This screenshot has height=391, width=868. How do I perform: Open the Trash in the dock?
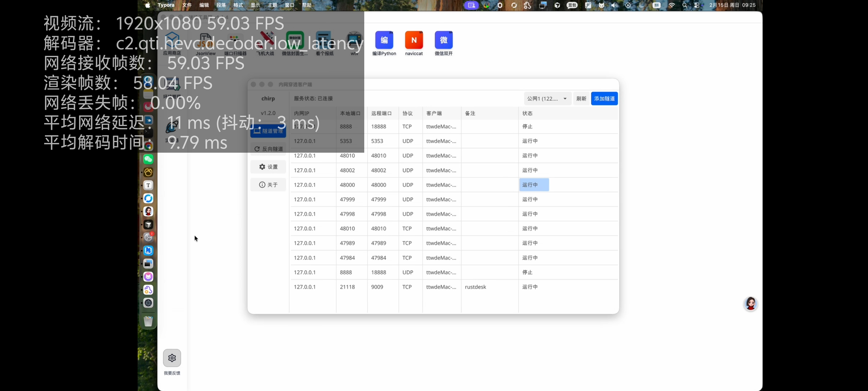click(148, 321)
